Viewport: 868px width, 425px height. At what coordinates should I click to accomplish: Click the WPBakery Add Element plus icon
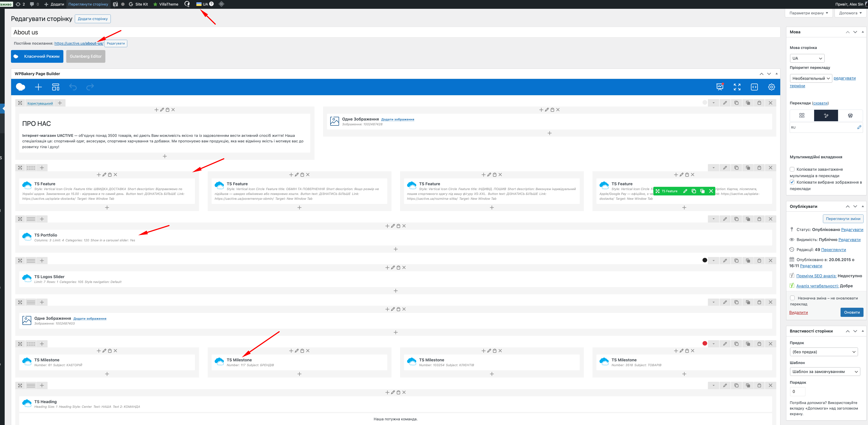point(38,87)
